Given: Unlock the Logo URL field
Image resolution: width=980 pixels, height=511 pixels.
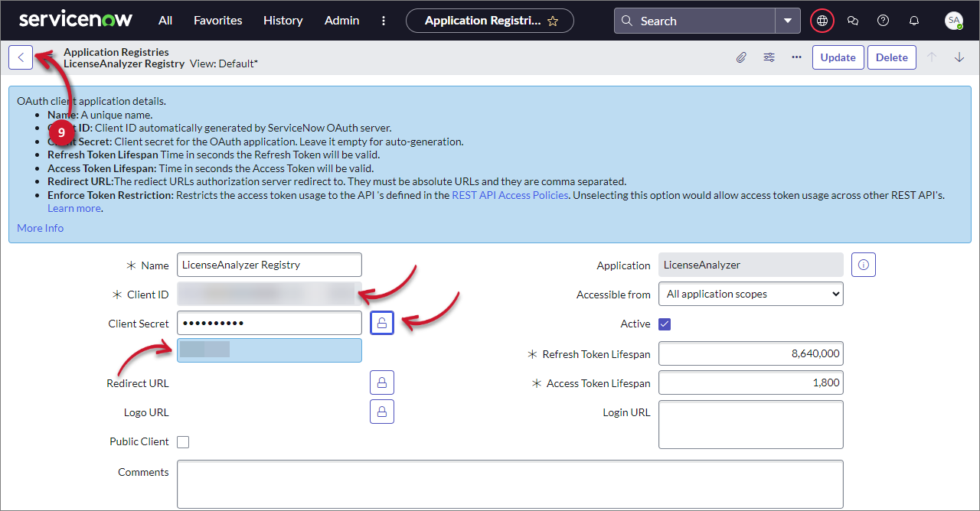Looking at the screenshot, I should click(x=381, y=411).
